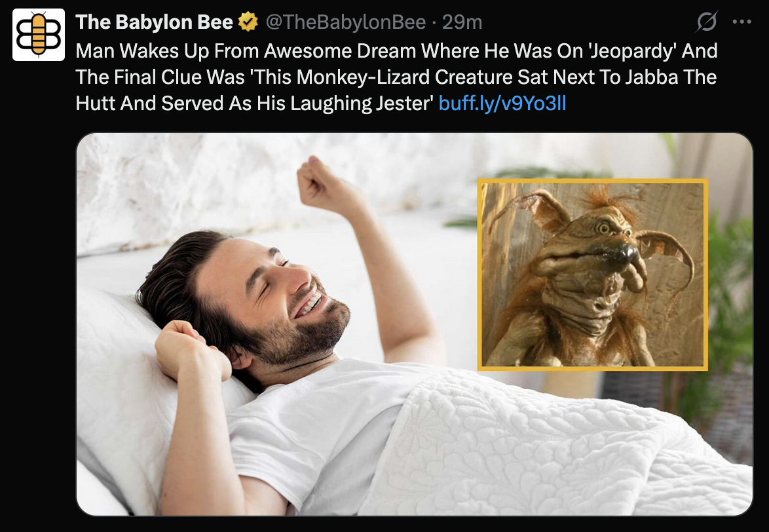Open The Babylon Bee profile avatar

pos(38,34)
